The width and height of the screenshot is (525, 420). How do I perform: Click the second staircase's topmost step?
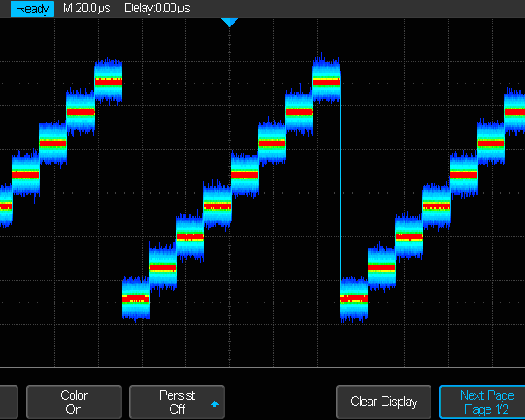click(x=326, y=81)
